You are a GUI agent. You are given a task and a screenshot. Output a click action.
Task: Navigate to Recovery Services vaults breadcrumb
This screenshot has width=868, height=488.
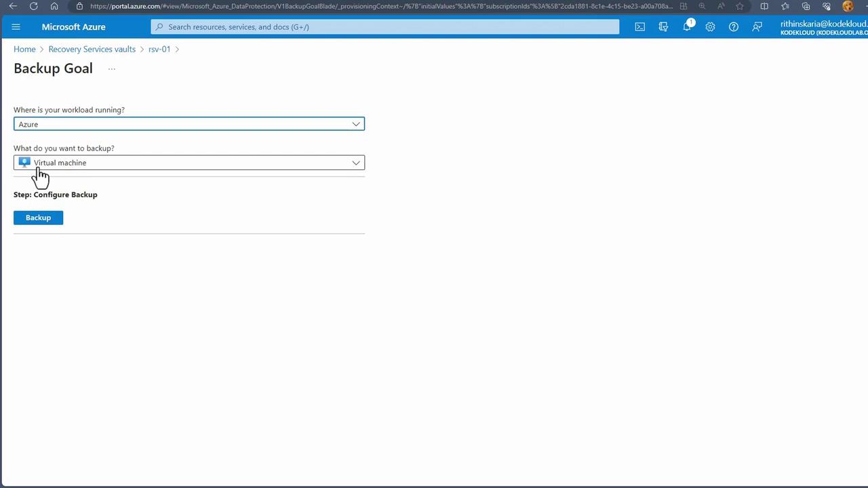(x=92, y=49)
